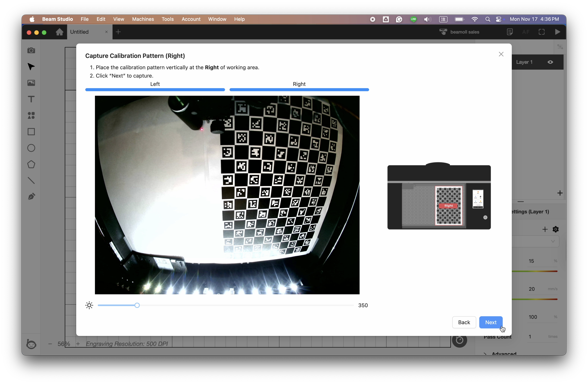Screen dimensions: 588x384
Task: Switch to the Untitled tab
Action: pyautogui.click(x=90, y=32)
